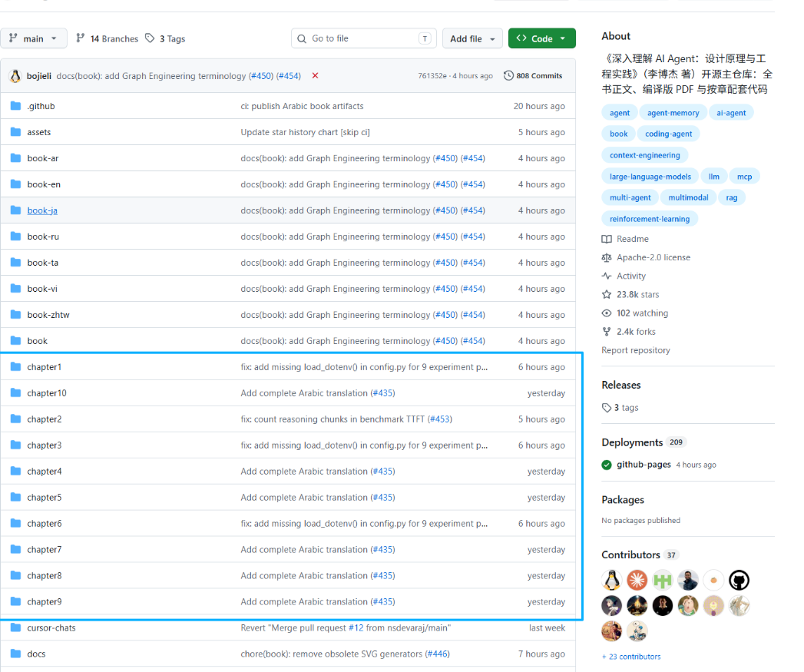Screen dimensions: 804x672
Task: Open the bojieli author link
Action: coord(39,76)
